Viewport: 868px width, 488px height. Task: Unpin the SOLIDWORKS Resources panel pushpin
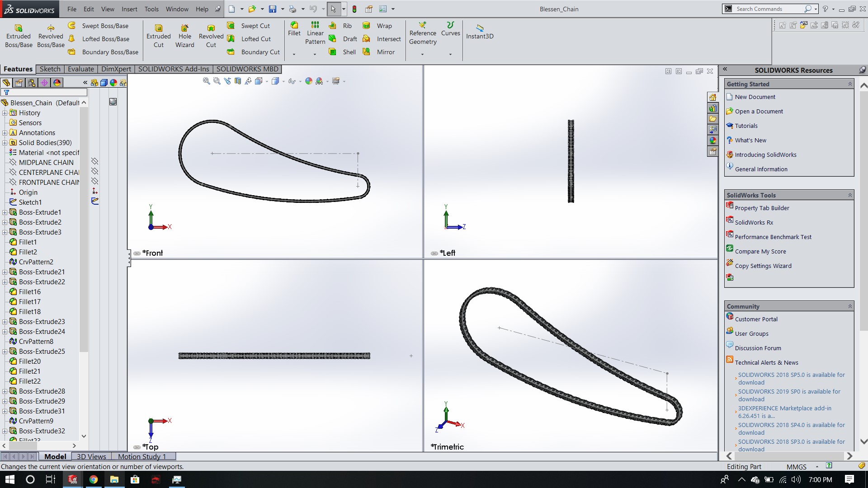point(863,70)
